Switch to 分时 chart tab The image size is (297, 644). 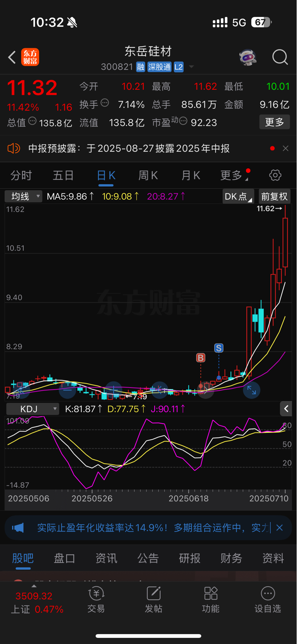(x=21, y=176)
